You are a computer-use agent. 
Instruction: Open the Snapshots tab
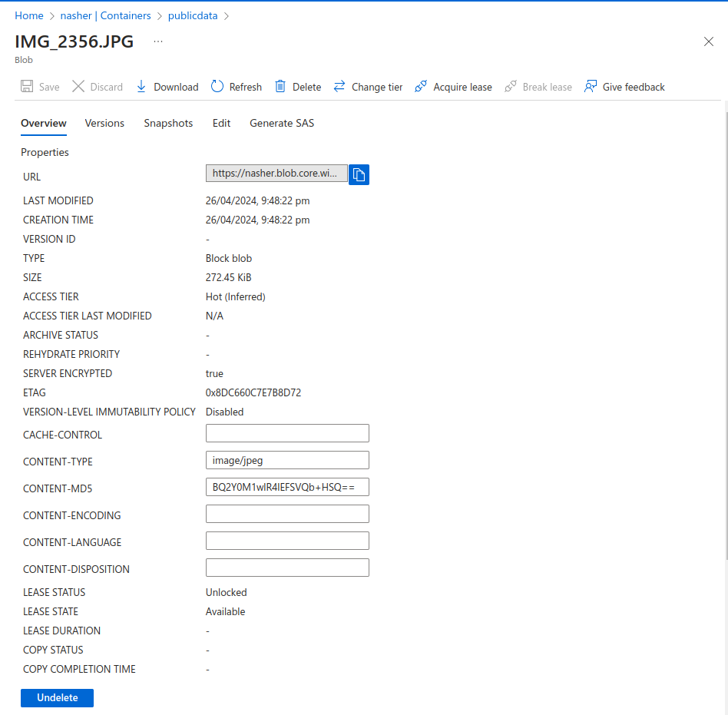pyautogui.click(x=168, y=123)
